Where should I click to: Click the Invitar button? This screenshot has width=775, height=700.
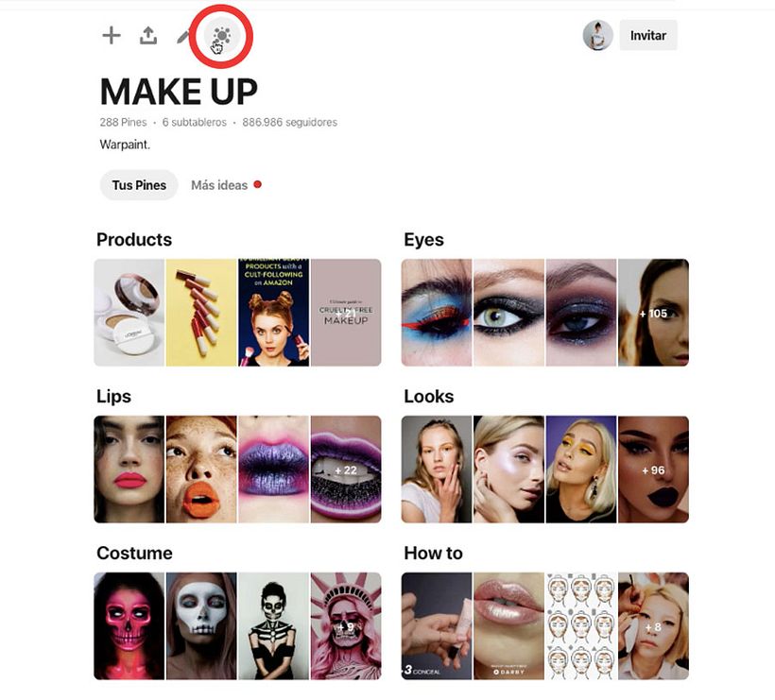pos(648,35)
